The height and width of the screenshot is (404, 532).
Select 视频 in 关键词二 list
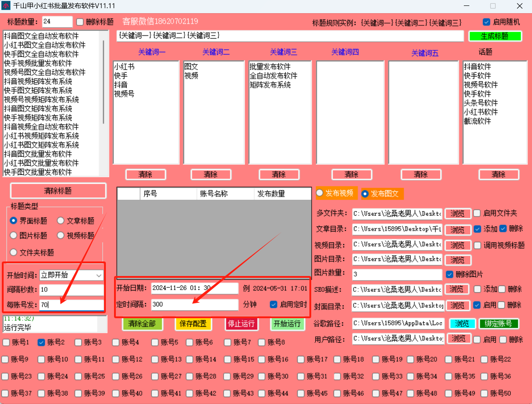coord(191,76)
